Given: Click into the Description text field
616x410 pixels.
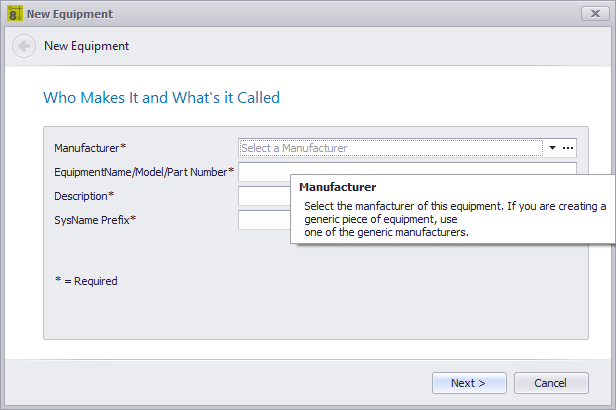Looking at the screenshot, I should [264, 196].
